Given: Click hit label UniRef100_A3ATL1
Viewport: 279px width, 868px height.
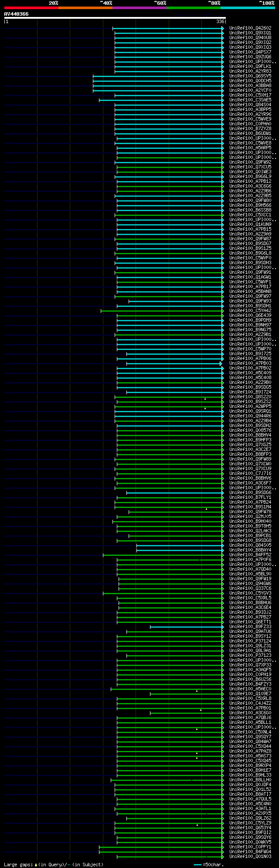Looking at the screenshot, I should pos(250,809).
